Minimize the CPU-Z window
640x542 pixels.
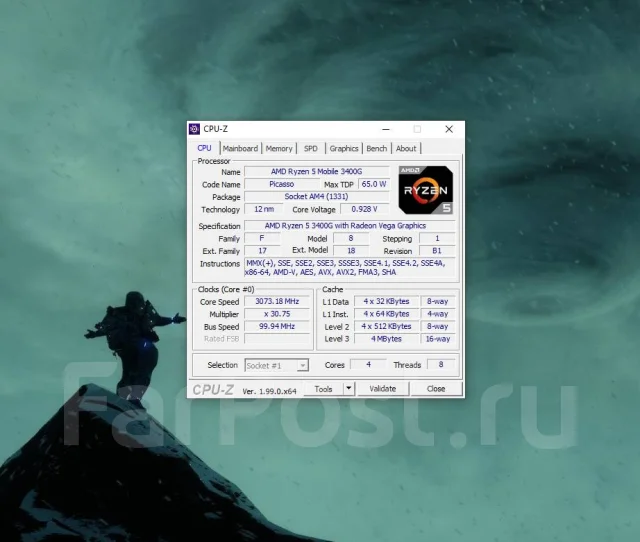pos(386,129)
